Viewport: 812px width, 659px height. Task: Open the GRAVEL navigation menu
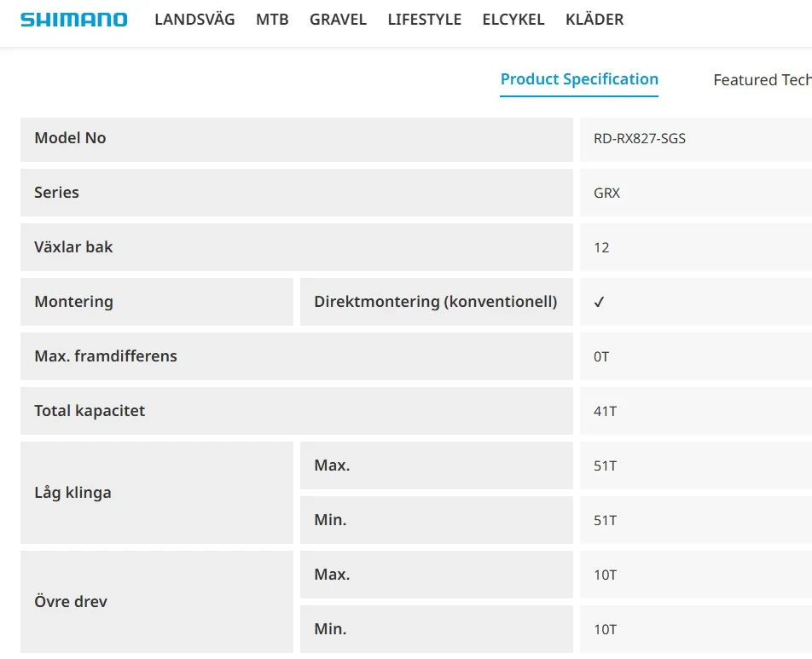[x=338, y=20]
